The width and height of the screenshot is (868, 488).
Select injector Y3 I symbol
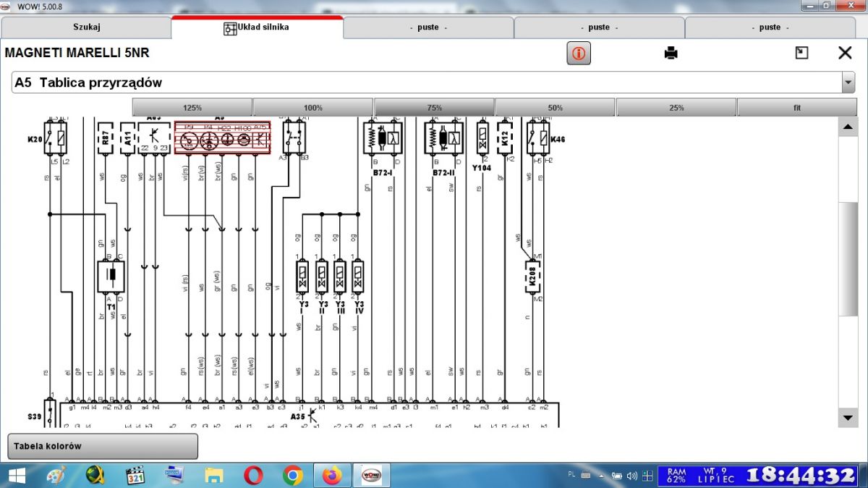pos(304,277)
